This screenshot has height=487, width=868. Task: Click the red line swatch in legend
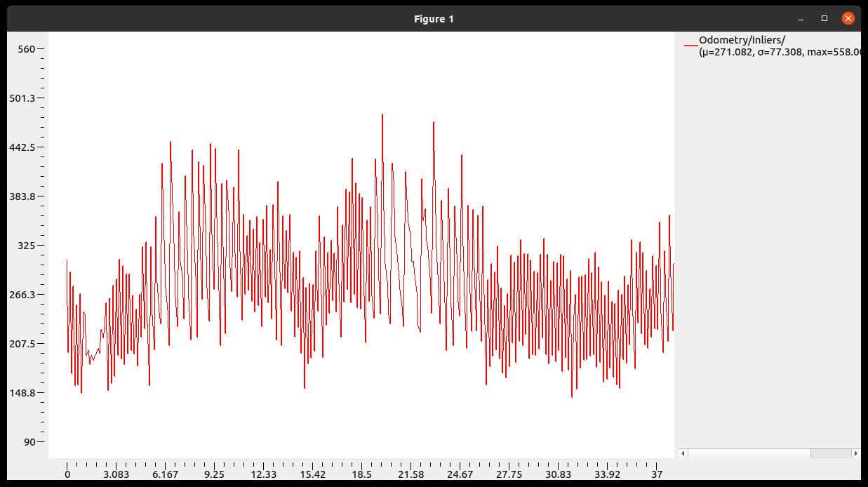click(x=690, y=46)
